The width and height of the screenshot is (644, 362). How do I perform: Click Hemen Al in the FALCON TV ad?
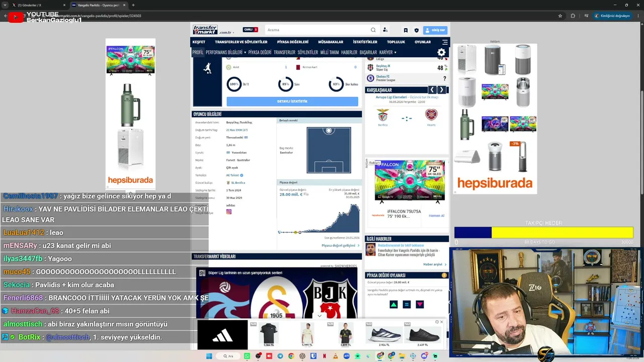(x=436, y=216)
